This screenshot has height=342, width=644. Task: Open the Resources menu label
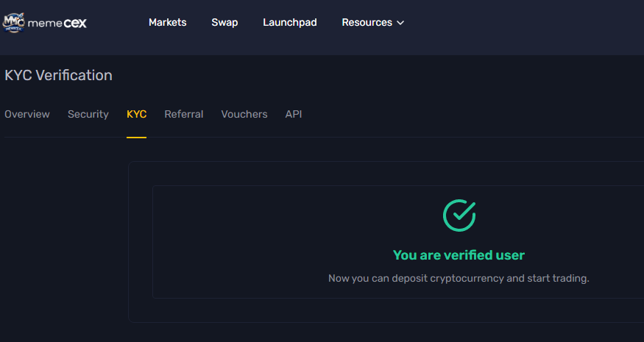click(x=367, y=23)
